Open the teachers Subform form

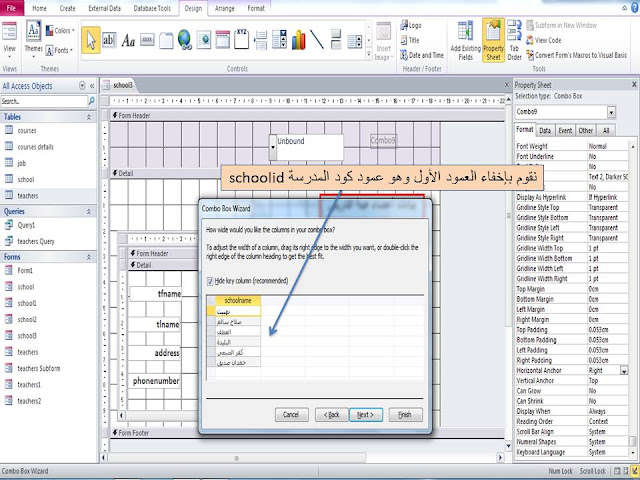38,369
